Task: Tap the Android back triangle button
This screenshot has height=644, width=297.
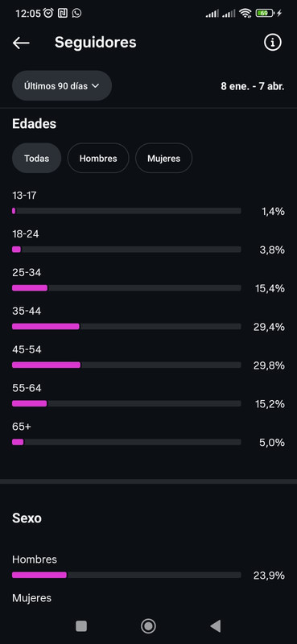Action: [215, 626]
